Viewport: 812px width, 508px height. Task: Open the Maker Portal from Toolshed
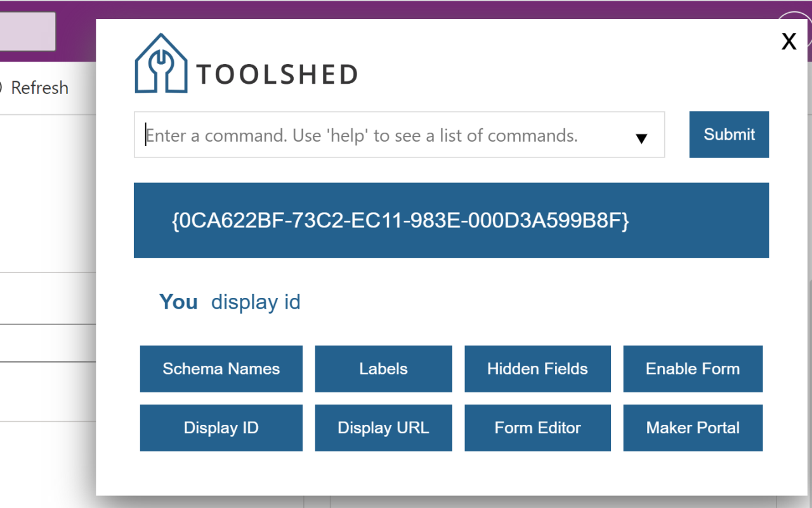[x=692, y=427]
